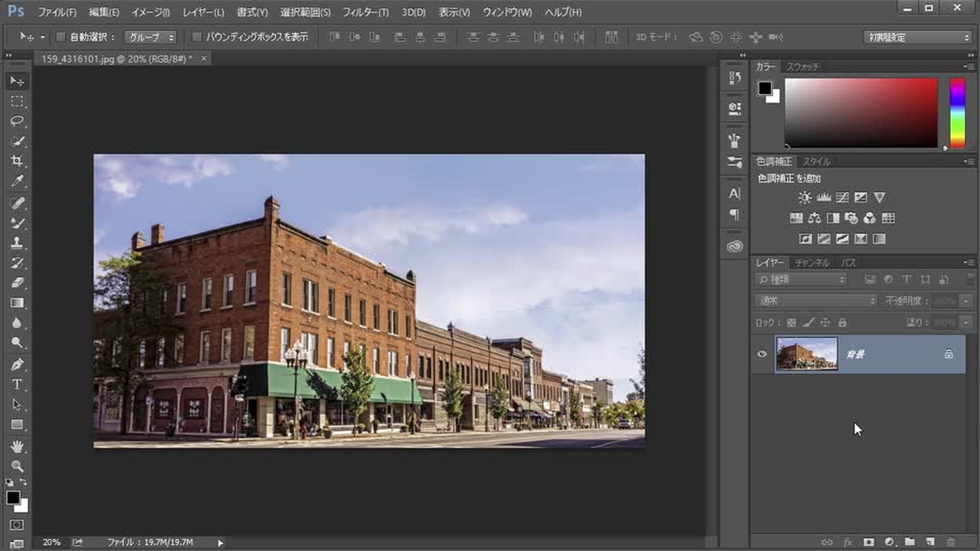Select the Lasso tool
Viewport: 980px width, 551px height.
tap(17, 121)
